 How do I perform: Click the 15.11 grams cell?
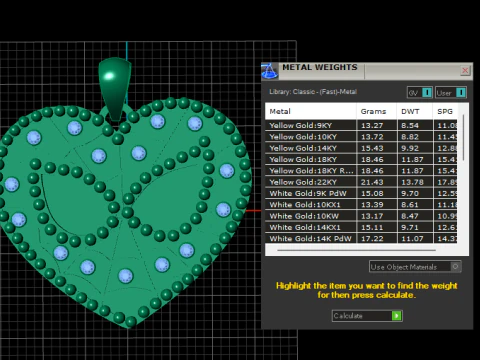click(377, 227)
